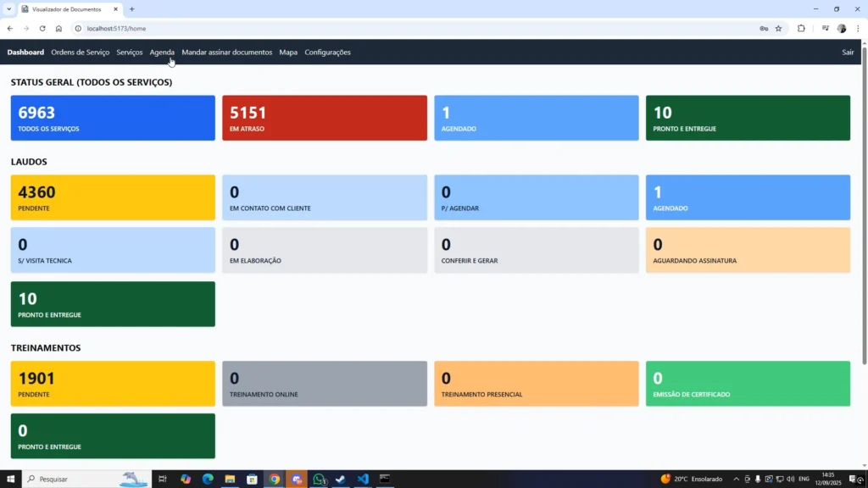Click the Sair logout link

point(848,53)
